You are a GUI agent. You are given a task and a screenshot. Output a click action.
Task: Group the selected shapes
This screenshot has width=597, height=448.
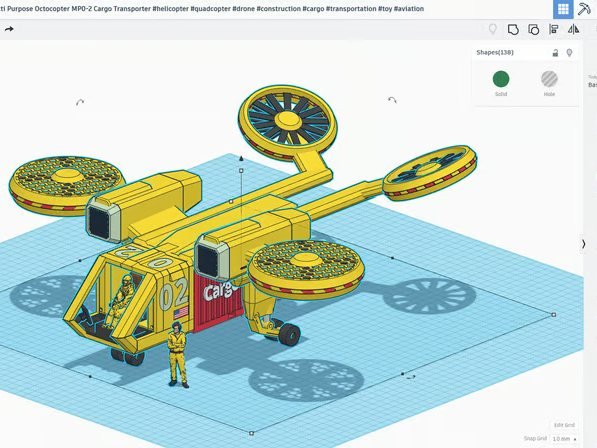pos(513,29)
